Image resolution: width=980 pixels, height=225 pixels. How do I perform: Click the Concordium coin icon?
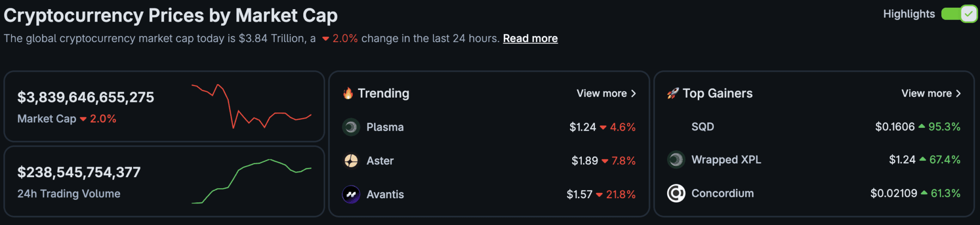(676, 193)
